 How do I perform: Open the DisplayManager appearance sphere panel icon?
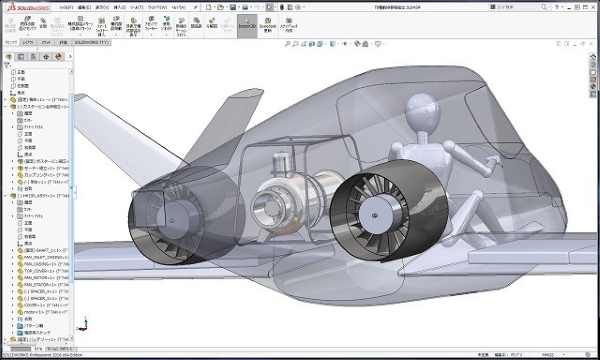click(59, 57)
